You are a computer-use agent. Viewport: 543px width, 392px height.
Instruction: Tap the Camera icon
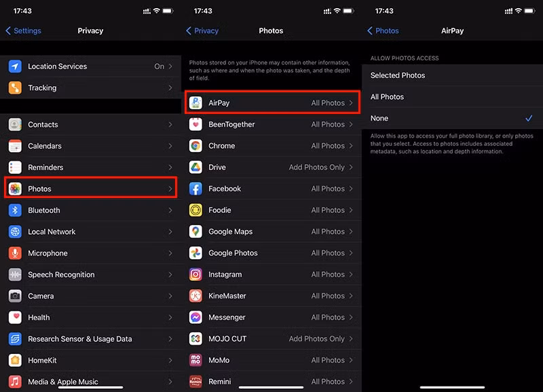click(x=15, y=296)
